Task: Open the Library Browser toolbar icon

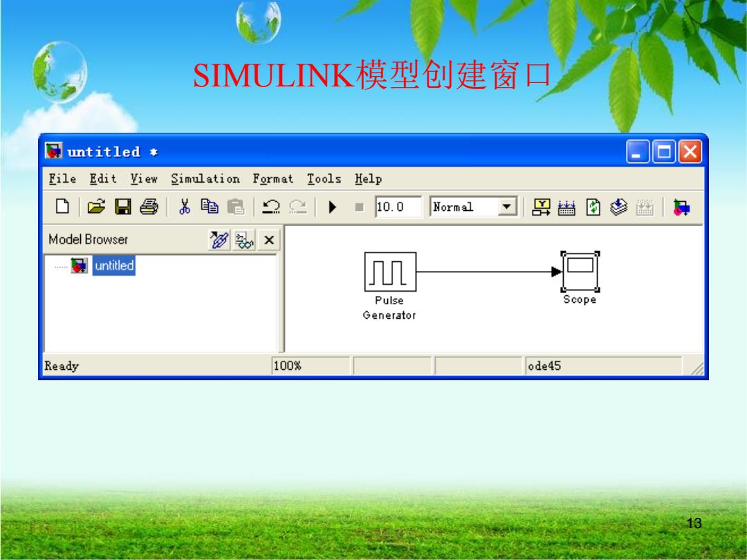Action: (x=681, y=207)
